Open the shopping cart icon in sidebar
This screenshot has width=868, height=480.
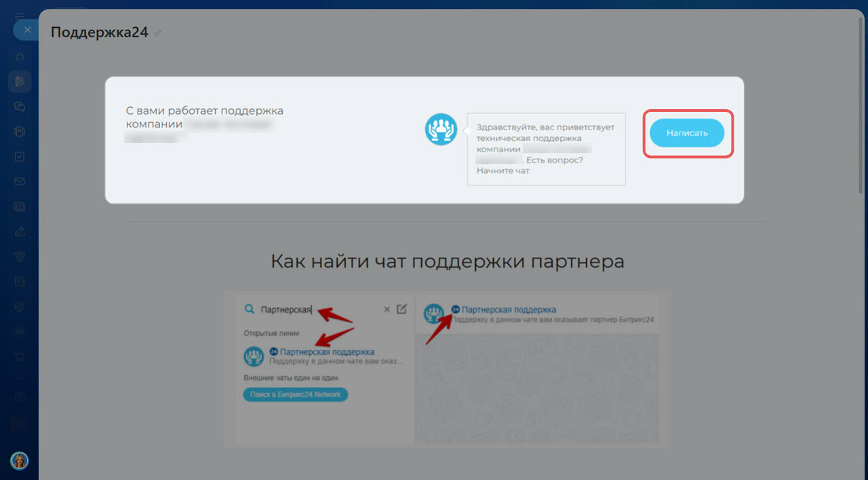(x=20, y=356)
